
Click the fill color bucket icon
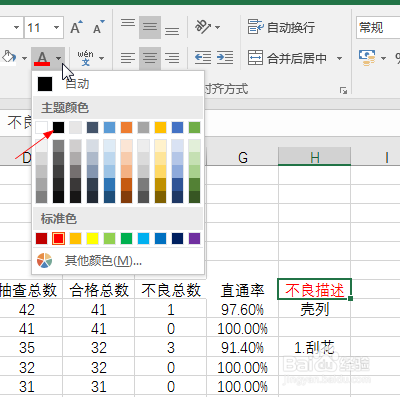[8, 57]
